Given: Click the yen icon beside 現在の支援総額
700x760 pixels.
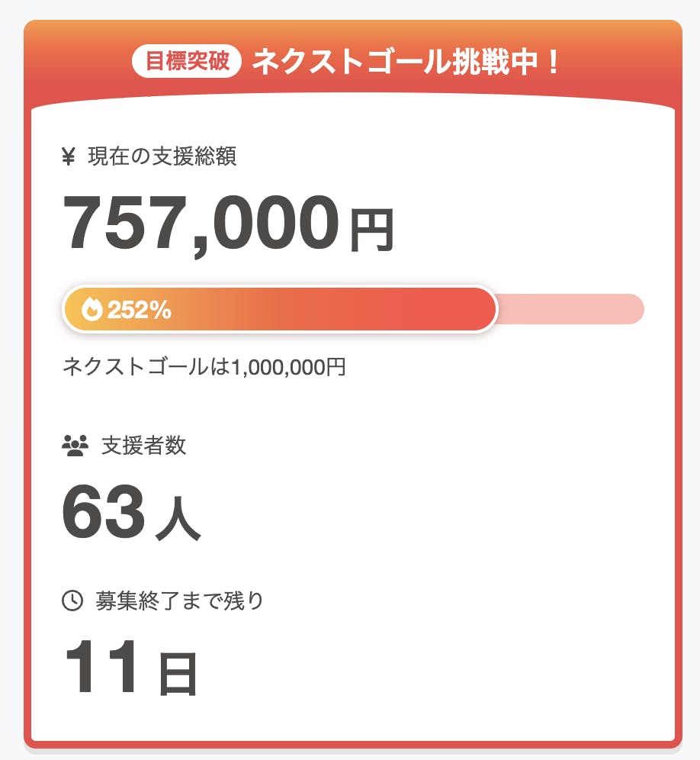Looking at the screenshot, I should (x=69, y=157).
